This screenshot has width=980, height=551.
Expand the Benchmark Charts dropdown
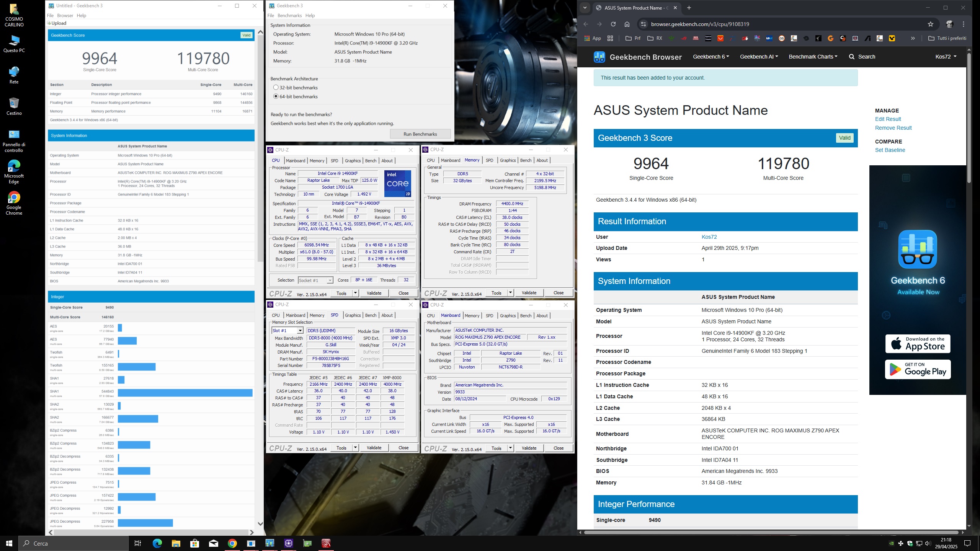pos(813,57)
